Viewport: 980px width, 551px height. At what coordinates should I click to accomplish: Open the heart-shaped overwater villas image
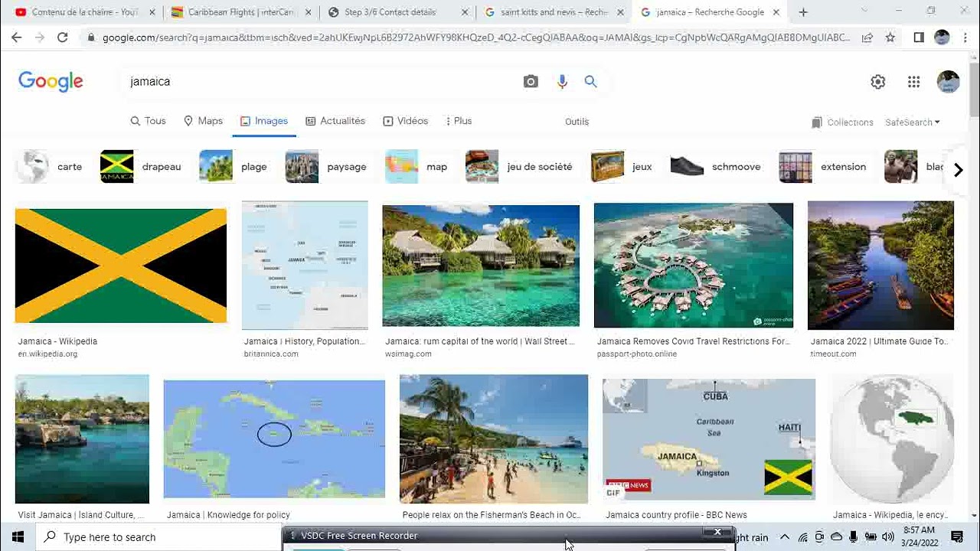(x=694, y=266)
